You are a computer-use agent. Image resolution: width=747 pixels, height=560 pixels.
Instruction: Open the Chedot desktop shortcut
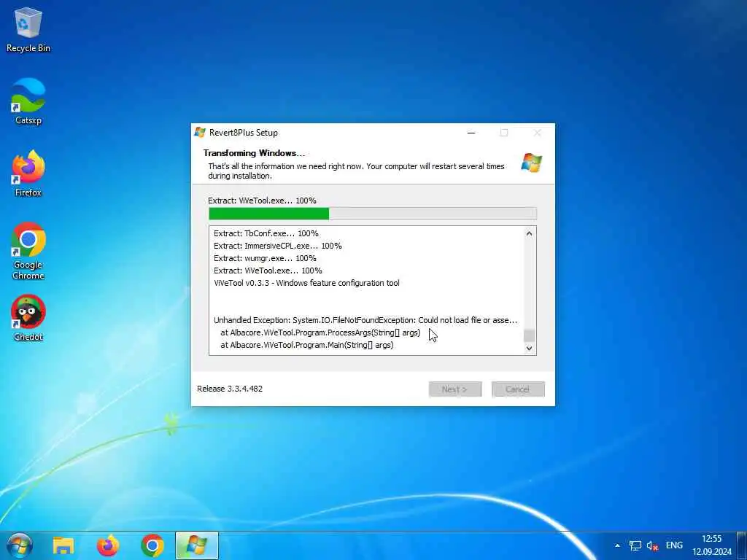(28, 318)
